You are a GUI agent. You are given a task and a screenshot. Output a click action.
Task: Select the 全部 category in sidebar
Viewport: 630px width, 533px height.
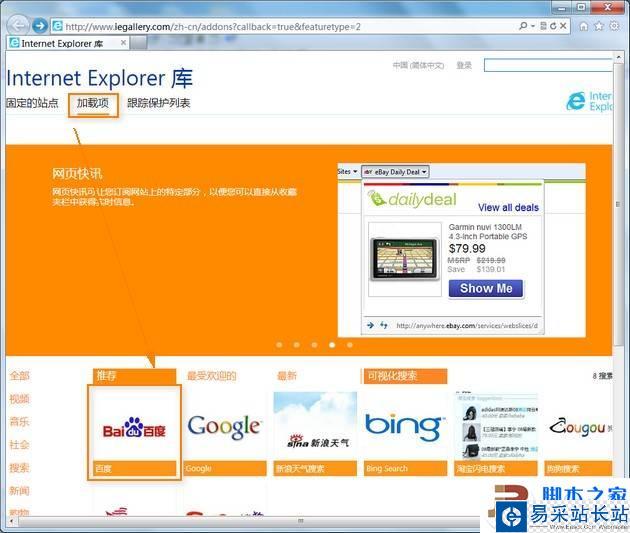pos(19,376)
